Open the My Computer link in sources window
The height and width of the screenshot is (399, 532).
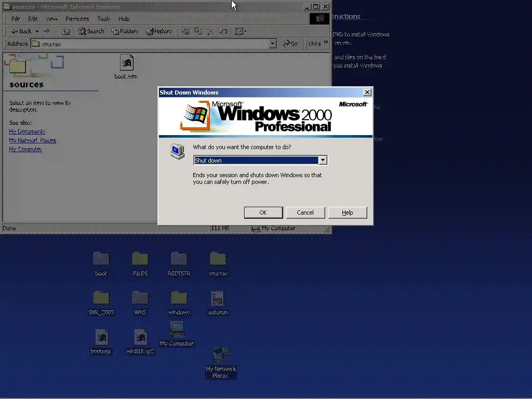click(x=25, y=149)
